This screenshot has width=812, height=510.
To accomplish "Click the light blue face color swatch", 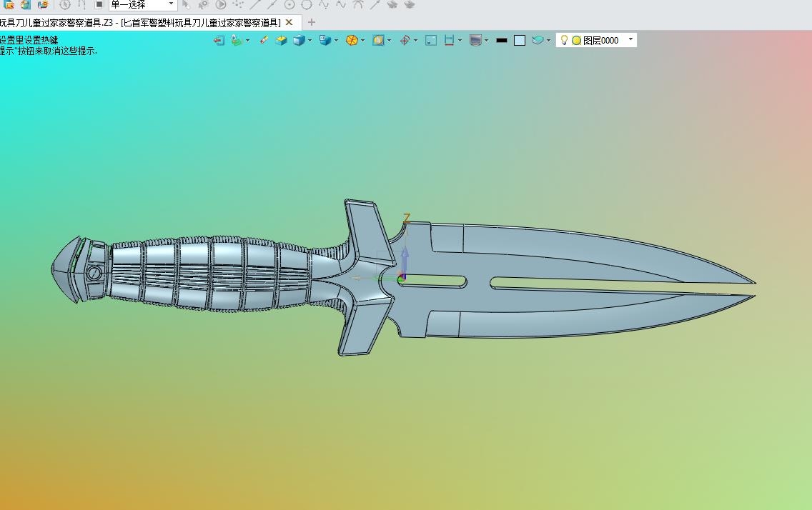I will pyautogui.click(x=520, y=40).
